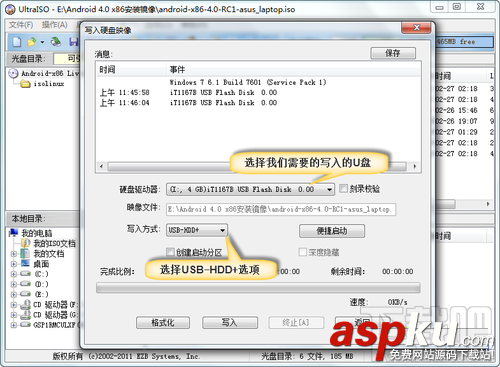The image size is (500, 367).
Task: Click the 时间 column header in message list
Action: pyautogui.click(x=131, y=70)
